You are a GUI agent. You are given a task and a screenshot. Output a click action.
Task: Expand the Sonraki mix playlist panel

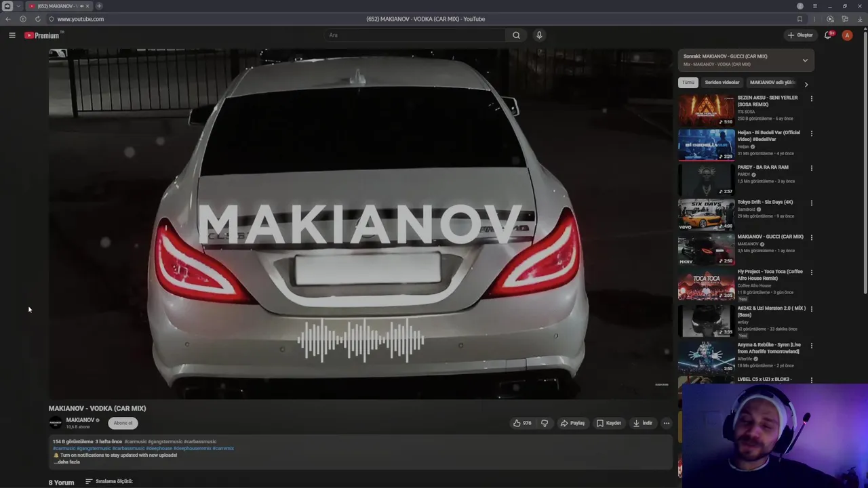point(805,60)
